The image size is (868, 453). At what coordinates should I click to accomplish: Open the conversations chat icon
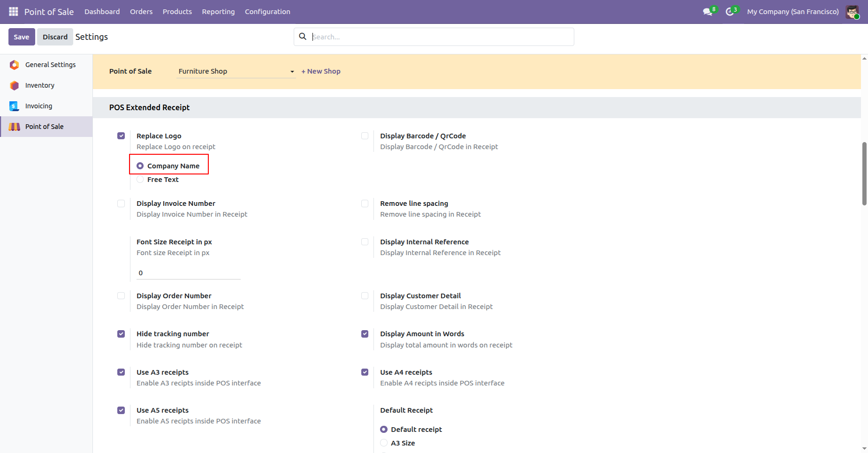tap(708, 12)
